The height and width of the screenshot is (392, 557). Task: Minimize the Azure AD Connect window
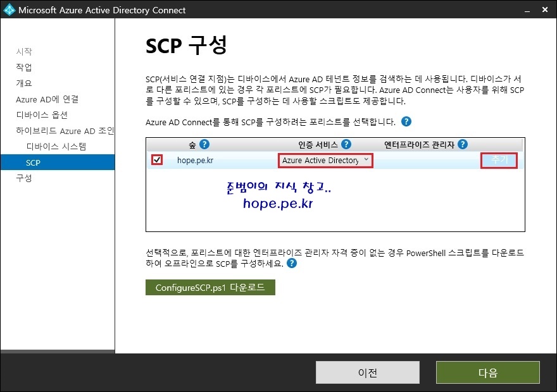click(x=527, y=10)
